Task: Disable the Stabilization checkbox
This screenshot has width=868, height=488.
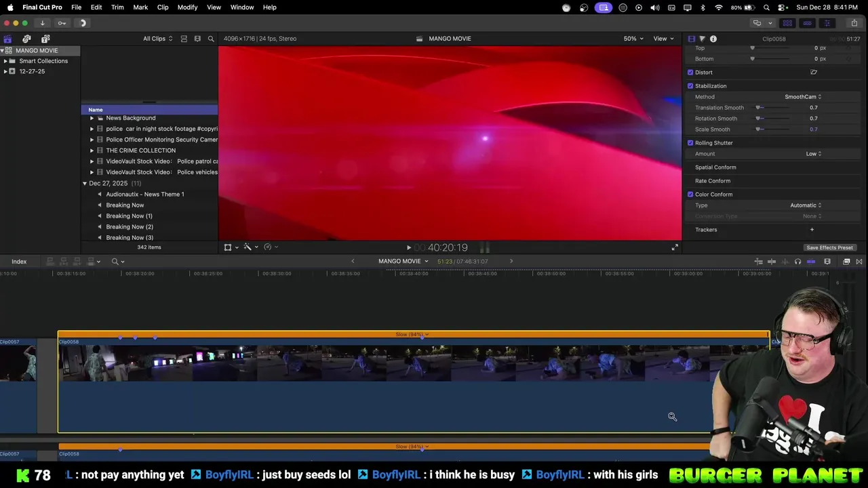Action: pyautogui.click(x=690, y=86)
